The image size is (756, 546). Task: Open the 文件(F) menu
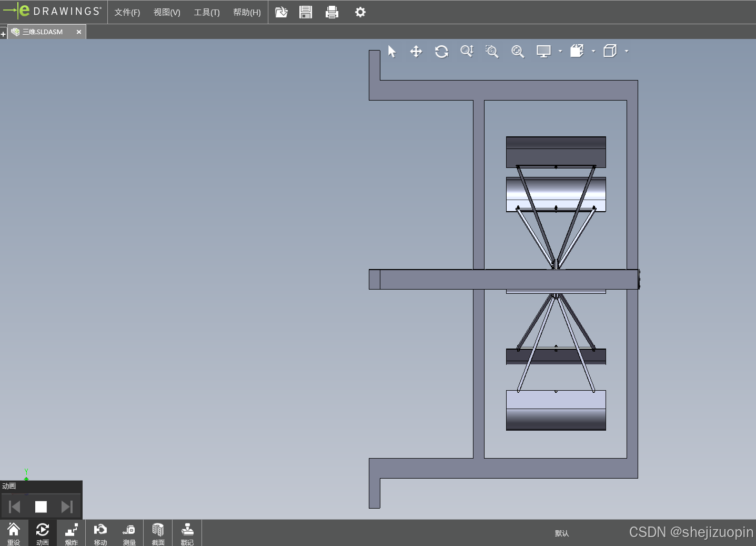127,12
